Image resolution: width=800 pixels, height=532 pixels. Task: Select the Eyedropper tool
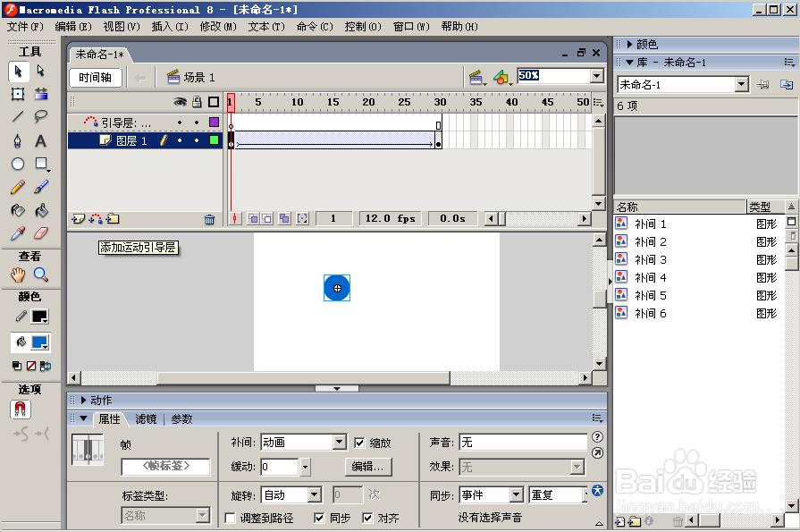click(18, 233)
